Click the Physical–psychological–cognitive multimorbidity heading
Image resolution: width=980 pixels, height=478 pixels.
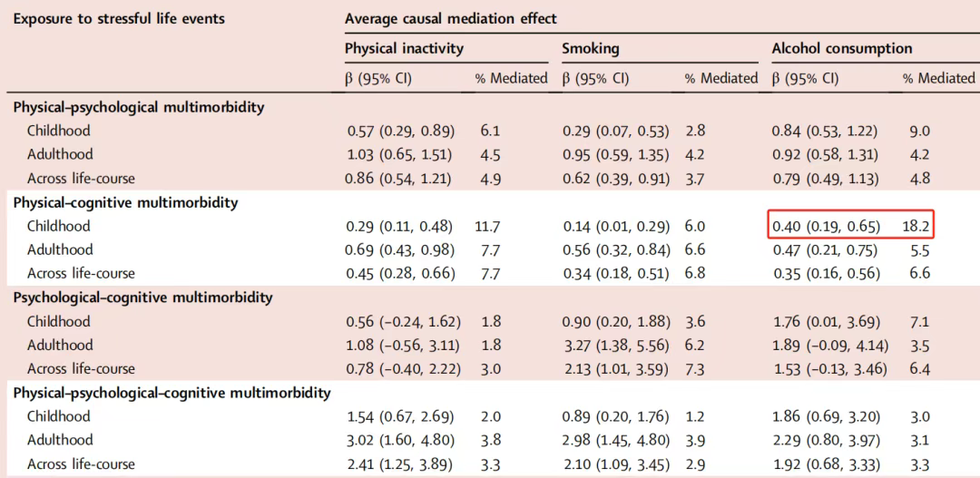171,393
